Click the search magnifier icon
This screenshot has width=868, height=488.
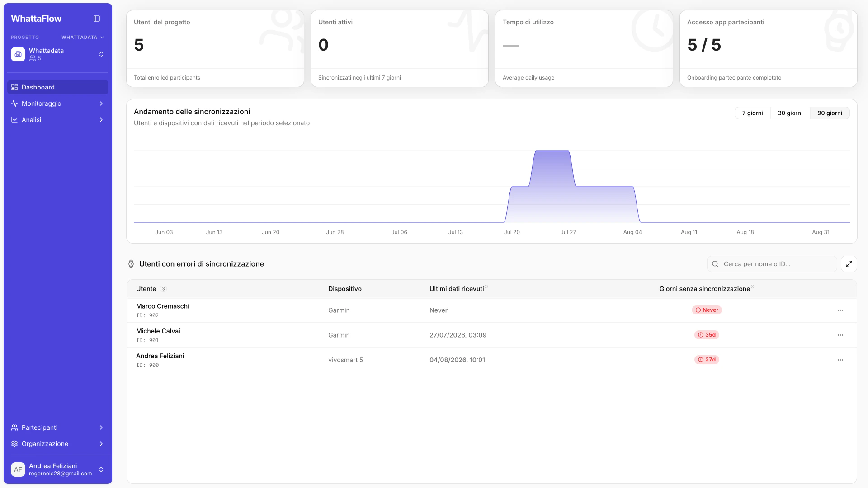715,264
